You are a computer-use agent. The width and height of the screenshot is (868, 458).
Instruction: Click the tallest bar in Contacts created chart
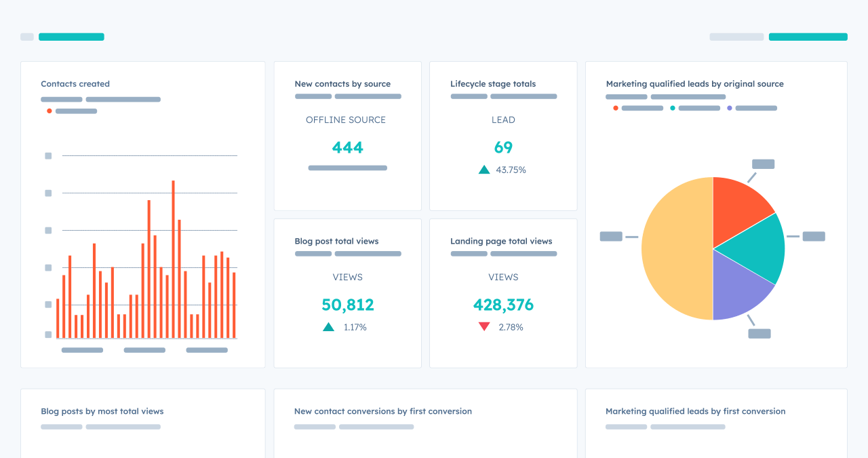click(x=173, y=259)
